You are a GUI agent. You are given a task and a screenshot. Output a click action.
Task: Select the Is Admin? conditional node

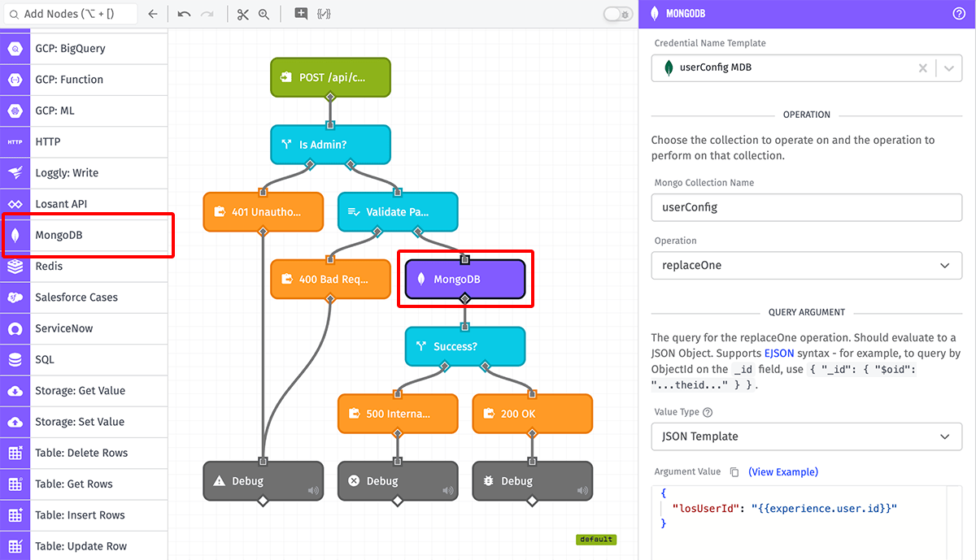pyautogui.click(x=330, y=145)
